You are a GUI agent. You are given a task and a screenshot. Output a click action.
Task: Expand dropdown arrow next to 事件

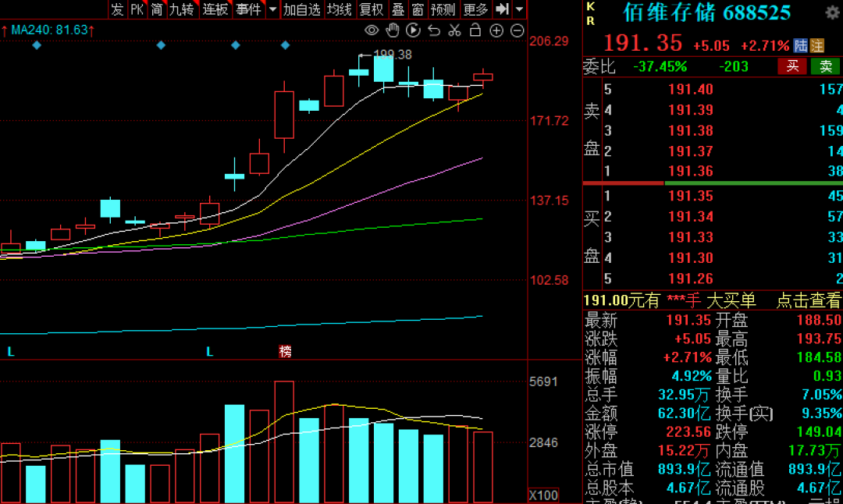click(272, 9)
